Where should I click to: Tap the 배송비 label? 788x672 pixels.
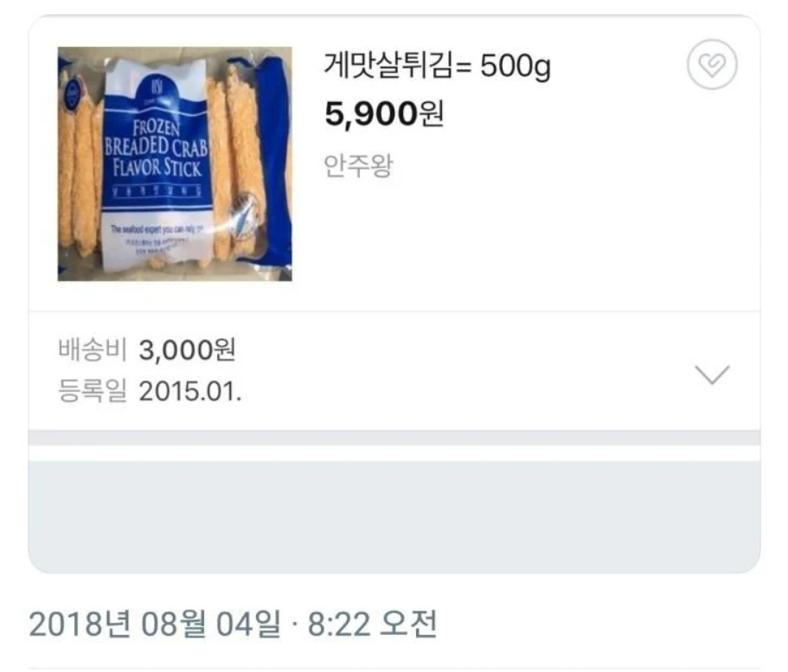[x=93, y=349]
